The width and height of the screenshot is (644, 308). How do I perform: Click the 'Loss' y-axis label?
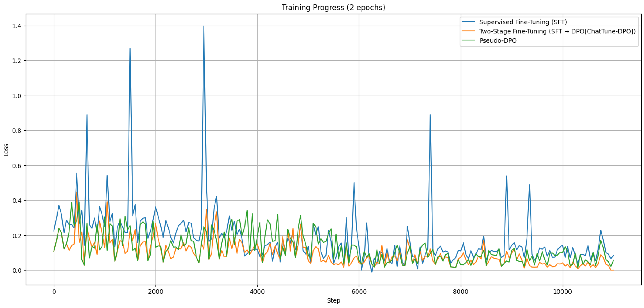[6, 150]
